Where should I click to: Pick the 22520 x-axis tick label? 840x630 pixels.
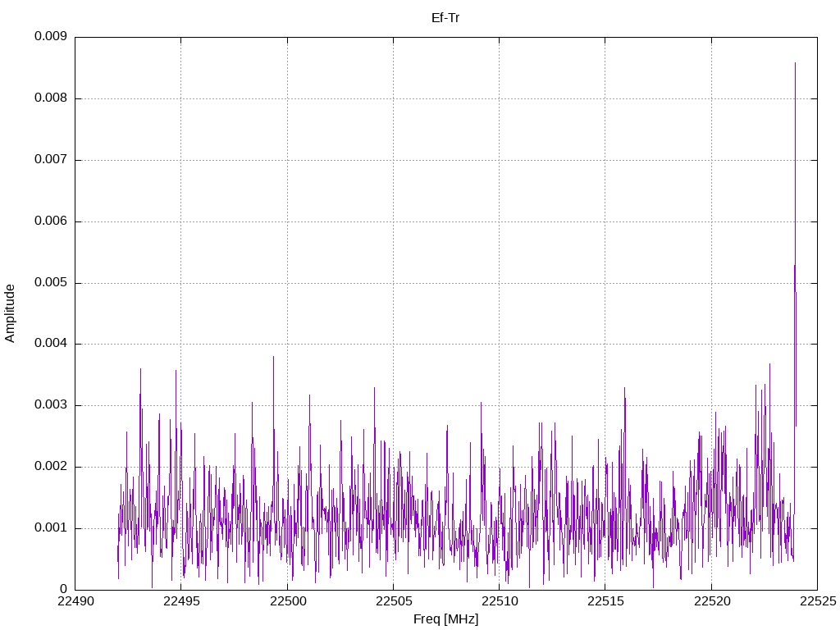710,602
